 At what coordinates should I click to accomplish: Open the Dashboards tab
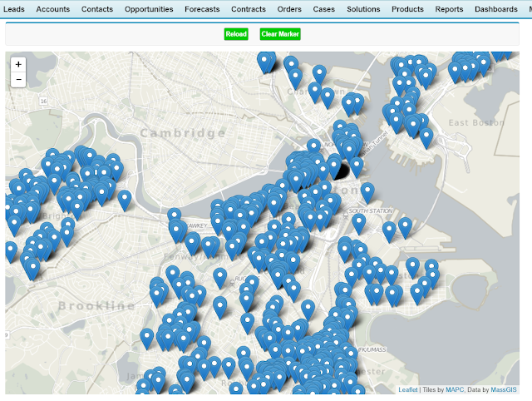(496, 9)
